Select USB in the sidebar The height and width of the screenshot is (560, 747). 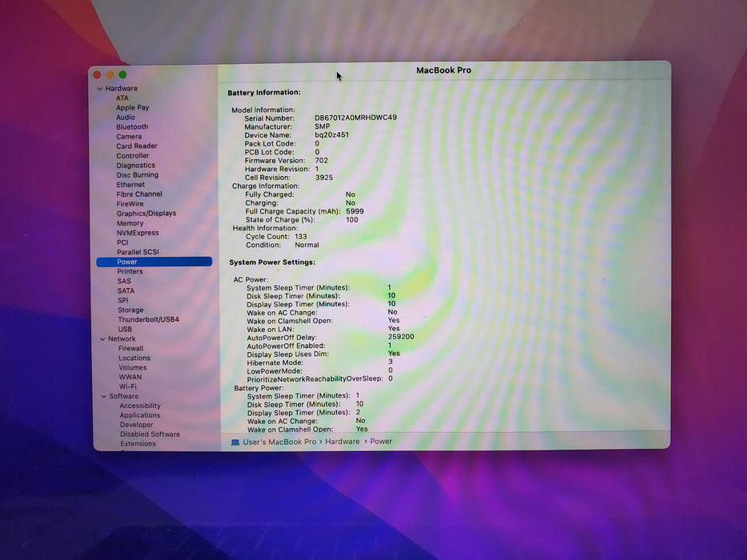tap(125, 329)
